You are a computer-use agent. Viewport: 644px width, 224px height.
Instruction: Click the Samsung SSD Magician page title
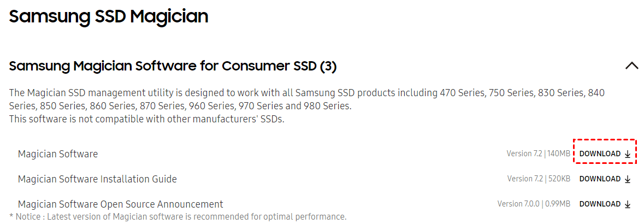point(109,16)
